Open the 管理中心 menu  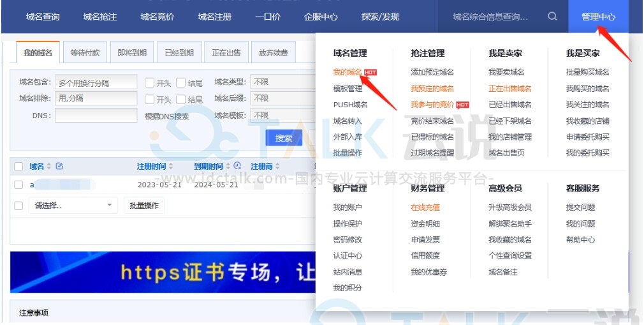(x=599, y=17)
